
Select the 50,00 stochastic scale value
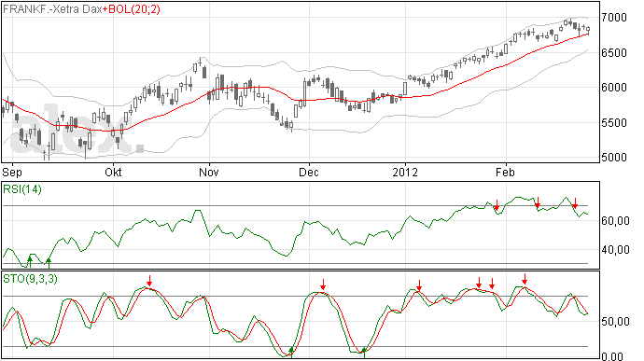(615, 322)
